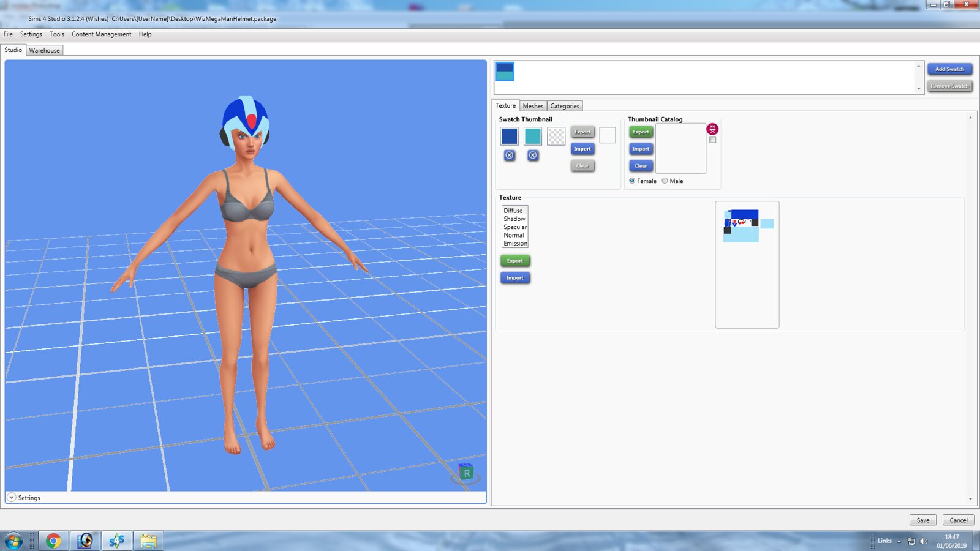Screen dimensions: 980x551
Task: Select Diffuse in texture list
Action: (514, 211)
